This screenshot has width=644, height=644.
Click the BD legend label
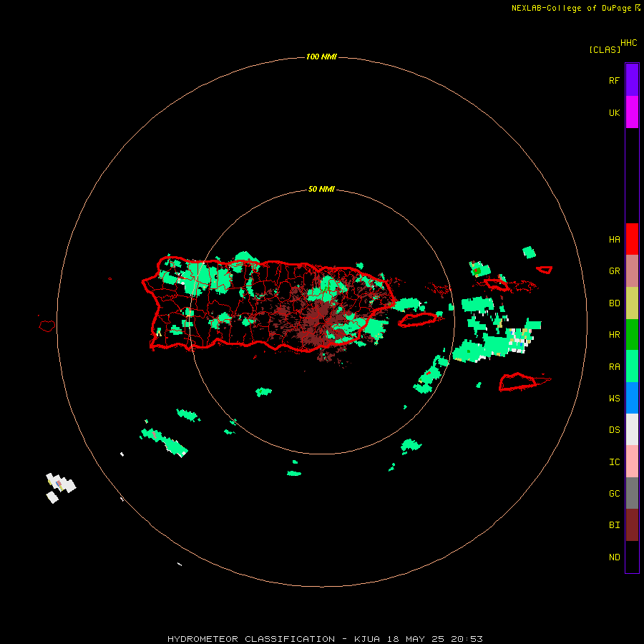(x=614, y=303)
